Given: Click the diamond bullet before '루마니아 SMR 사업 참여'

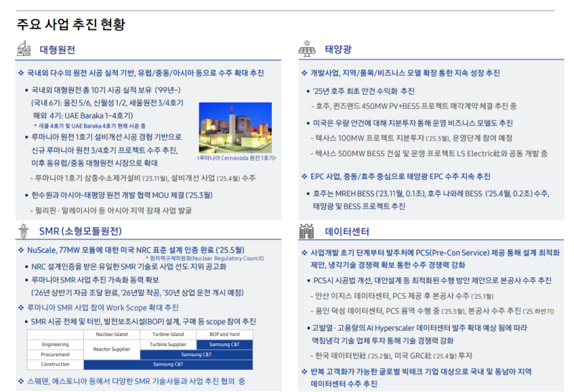Looking at the screenshot, I should point(21,307).
